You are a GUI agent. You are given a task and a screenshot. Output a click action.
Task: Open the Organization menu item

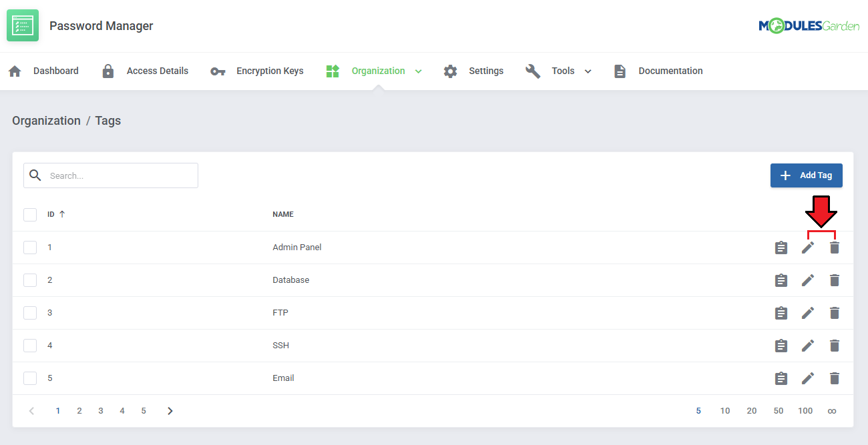point(379,71)
